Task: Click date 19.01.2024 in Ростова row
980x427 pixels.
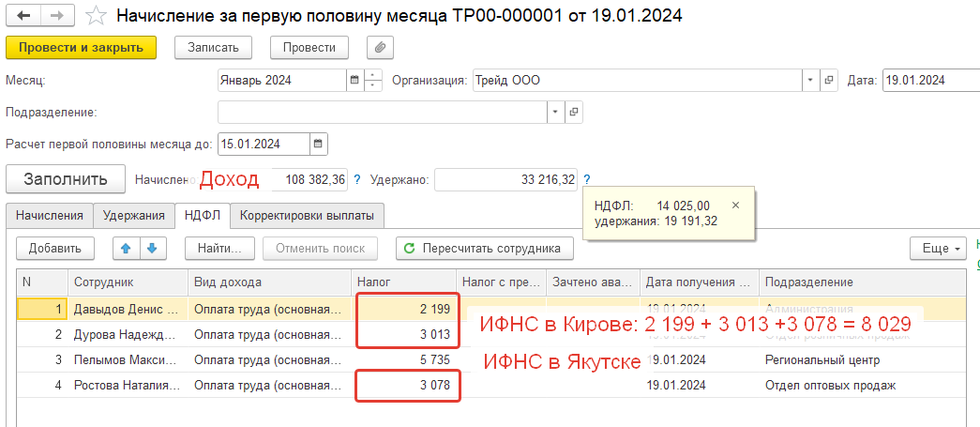Action: point(699,386)
